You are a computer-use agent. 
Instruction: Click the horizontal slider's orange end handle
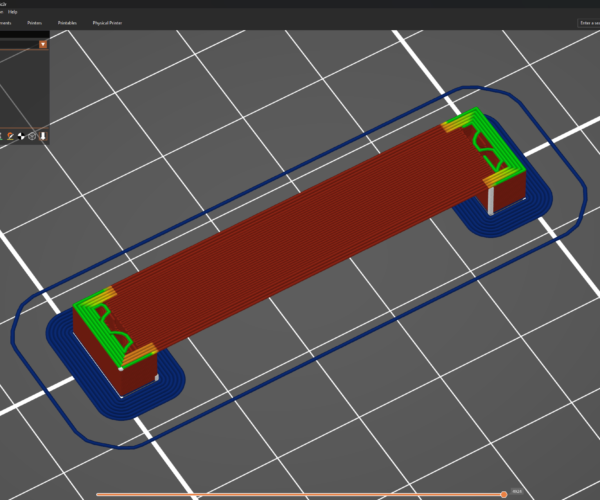click(504, 494)
